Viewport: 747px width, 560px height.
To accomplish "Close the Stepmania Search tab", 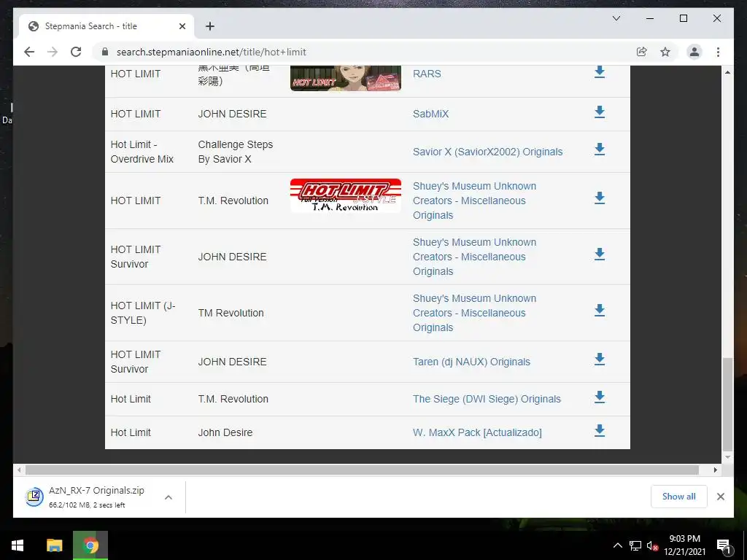I will (182, 26).
